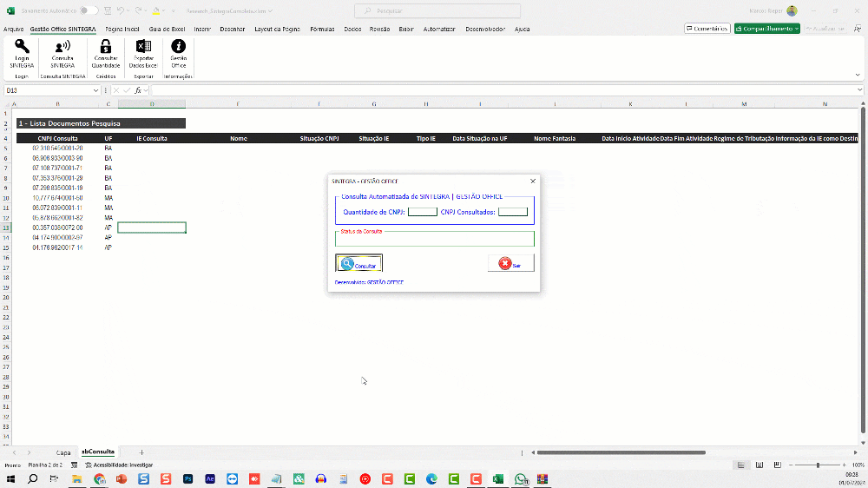Screen dimensions: 868x488
Task: Open the Gestão Office information command
Action: click(178, 54)
